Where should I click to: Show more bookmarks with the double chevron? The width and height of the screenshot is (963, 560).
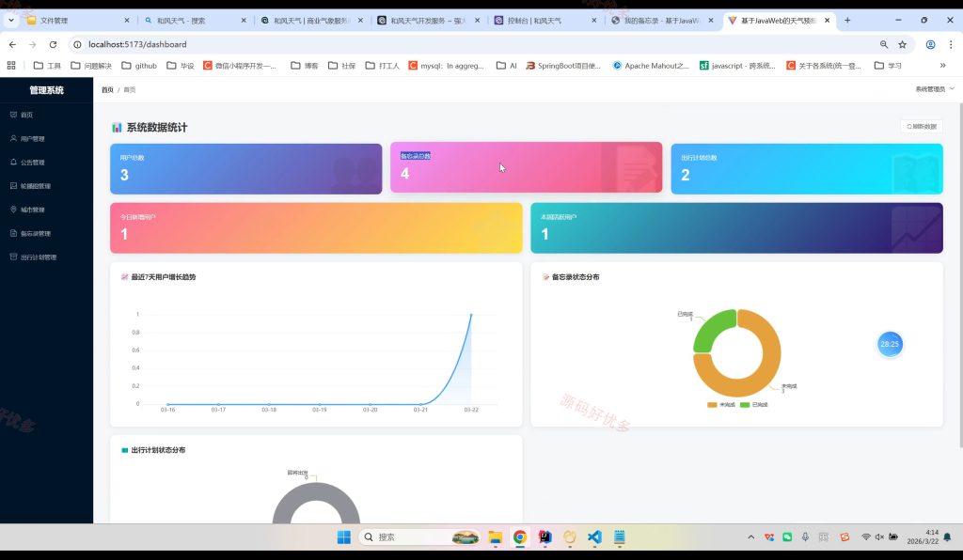coord(942,66)
